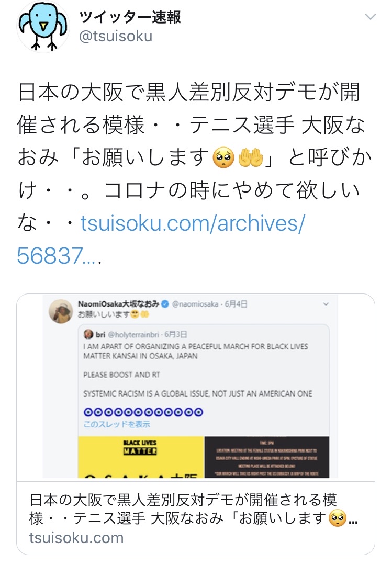
Task: Tap the pleading face emoji in tweet text
Action: tap(224, 158)
